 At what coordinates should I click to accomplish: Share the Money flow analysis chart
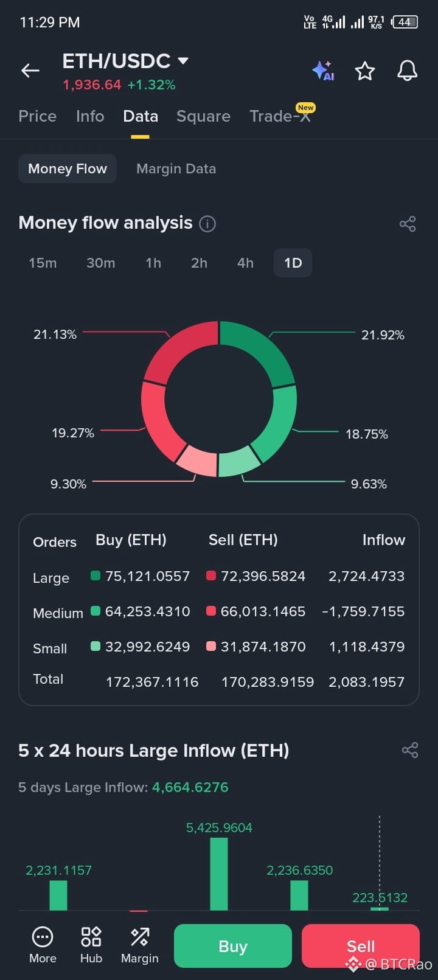(x=408, y=224)
